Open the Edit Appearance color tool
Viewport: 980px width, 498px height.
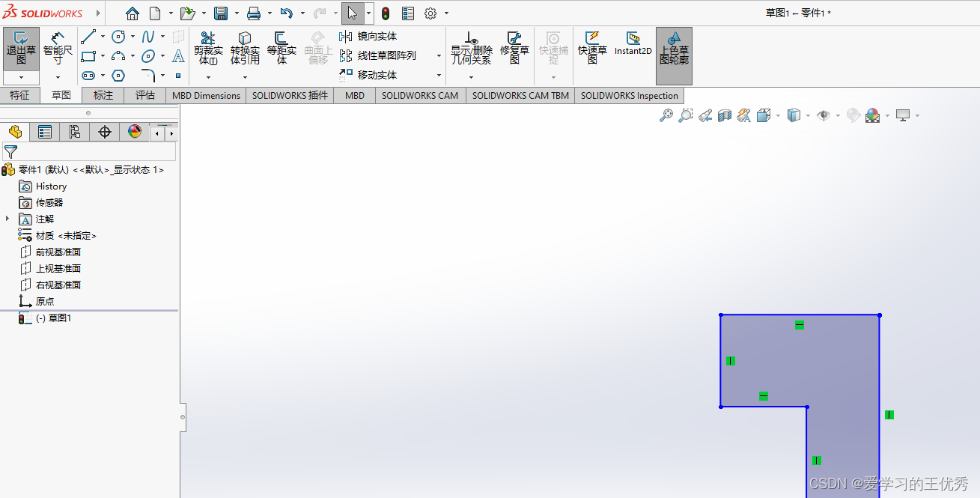872,115
